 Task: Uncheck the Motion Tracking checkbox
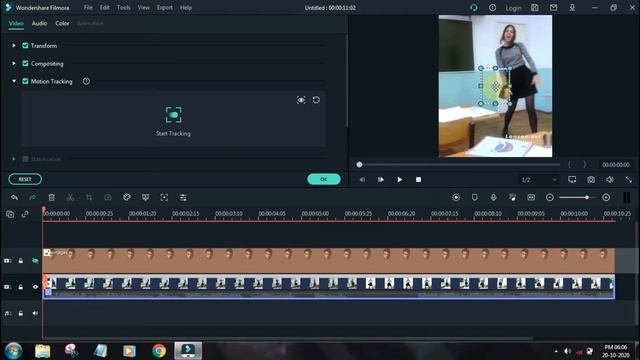point(25,81)
